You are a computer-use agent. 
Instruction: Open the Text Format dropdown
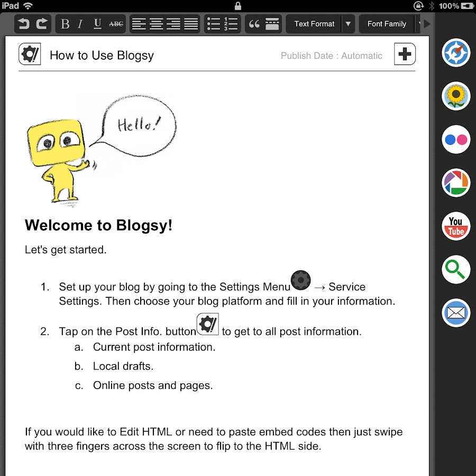point(314,24)
